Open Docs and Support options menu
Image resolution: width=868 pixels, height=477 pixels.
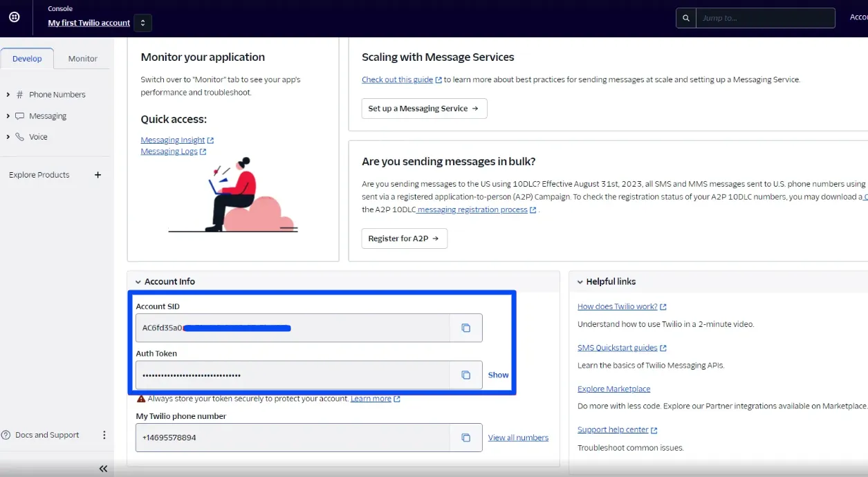click(x=104, y=435)
